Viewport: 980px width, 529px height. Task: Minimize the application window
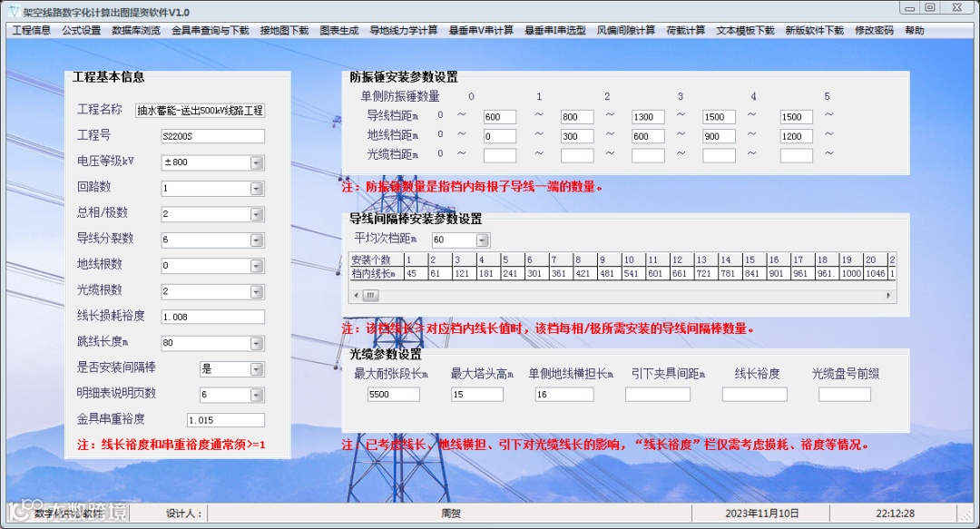point(909,7)
